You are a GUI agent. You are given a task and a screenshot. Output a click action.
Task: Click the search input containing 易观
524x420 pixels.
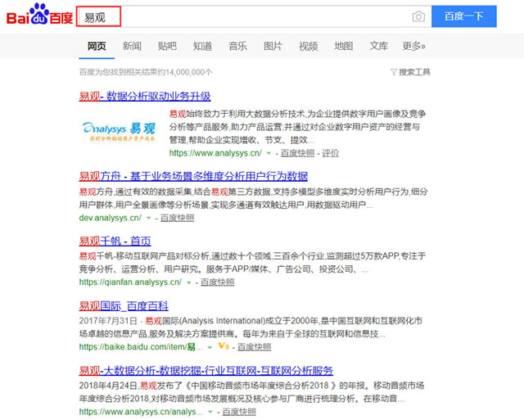point(254,16)
